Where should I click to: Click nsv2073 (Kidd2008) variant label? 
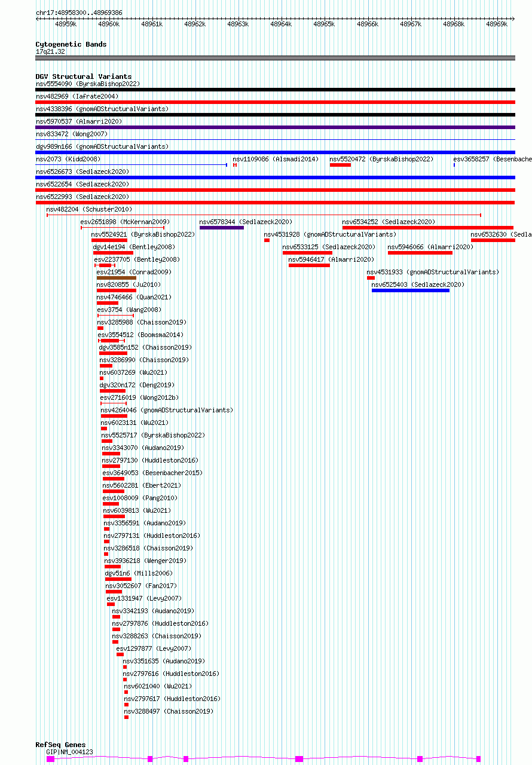[x=68, y=159]
